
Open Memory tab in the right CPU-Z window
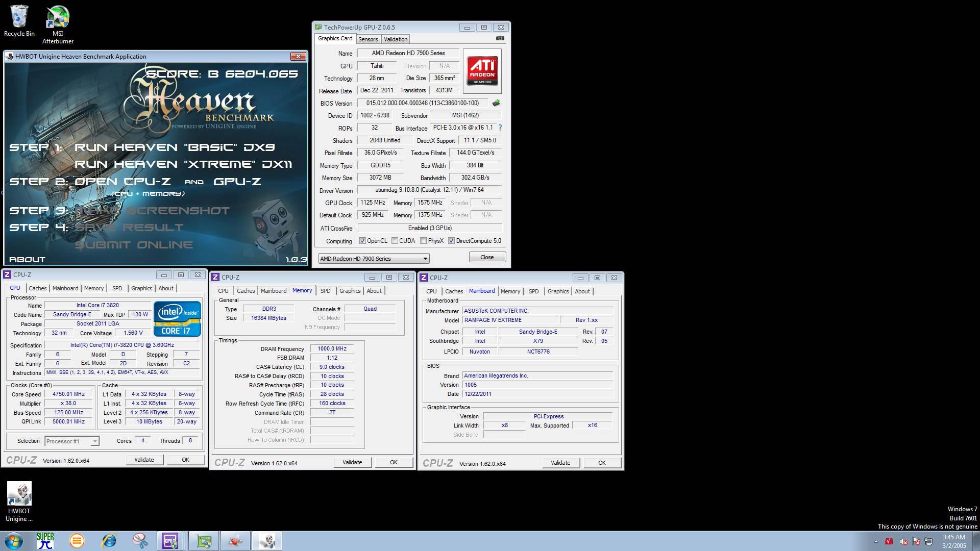pyautogui.click(x=510, y=291)
